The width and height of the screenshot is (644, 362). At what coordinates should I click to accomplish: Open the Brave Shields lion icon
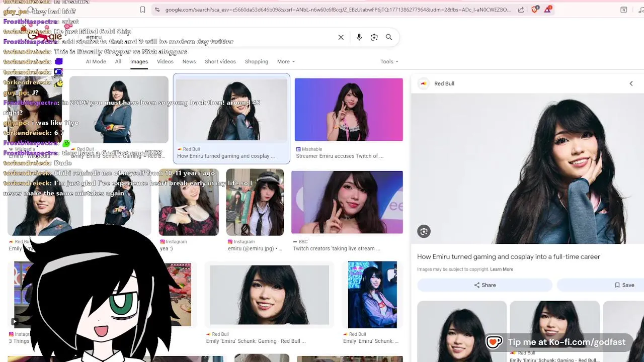(535, 10)
